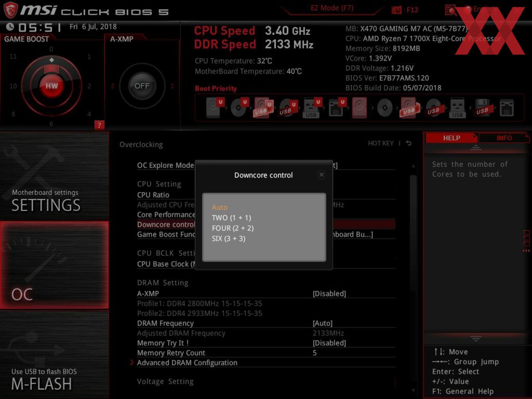
Task: Open M-FLASH to flash BIOS
Action: pos(54,354)
